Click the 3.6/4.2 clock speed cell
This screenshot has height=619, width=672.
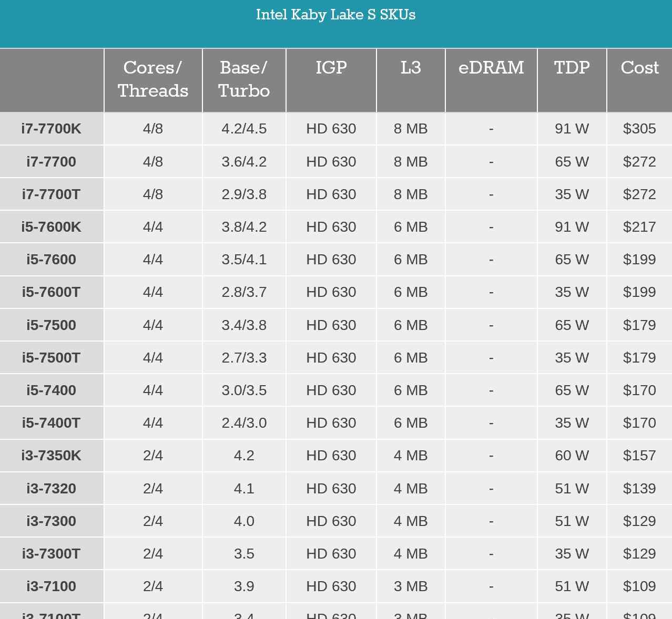pyautogui.click(x=244, y=162)
